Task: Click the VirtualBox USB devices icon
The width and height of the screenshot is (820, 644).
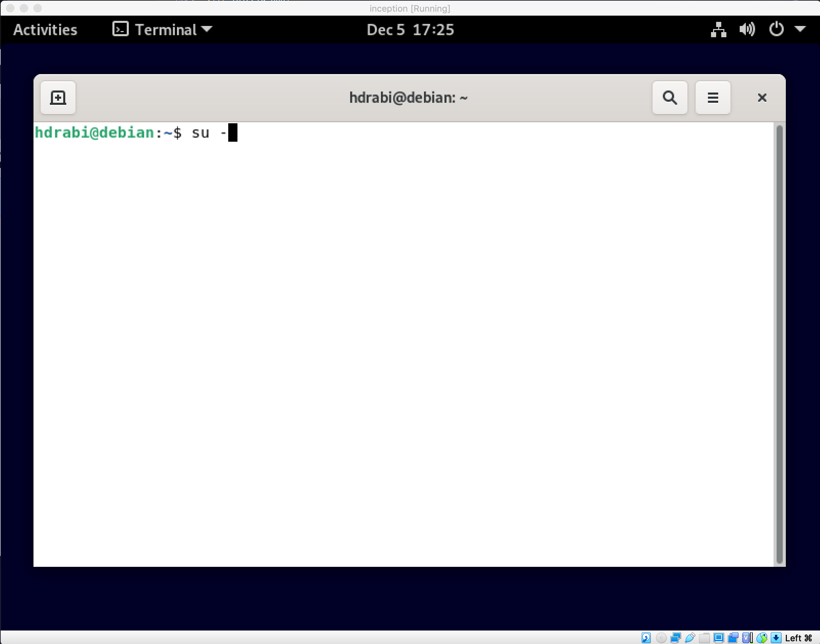Action: (x=690, y=638)
